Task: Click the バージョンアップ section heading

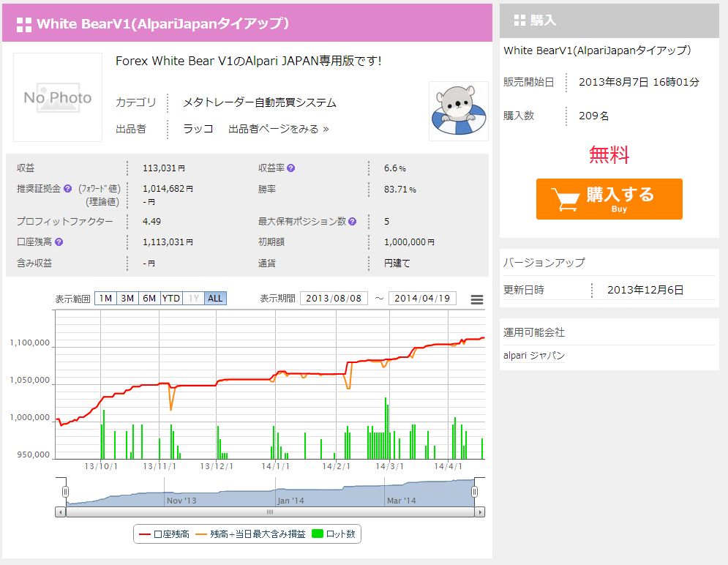Action: click(544, 262)
